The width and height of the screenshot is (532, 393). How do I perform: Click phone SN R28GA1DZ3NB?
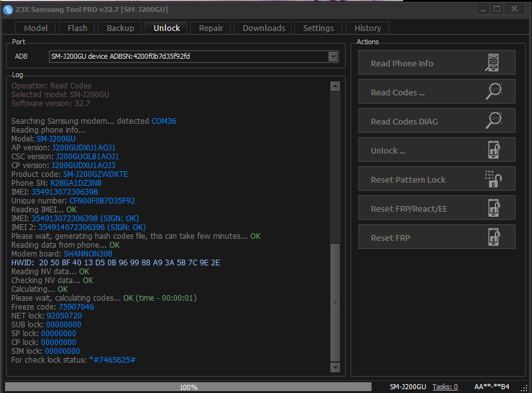pos(76,183)
